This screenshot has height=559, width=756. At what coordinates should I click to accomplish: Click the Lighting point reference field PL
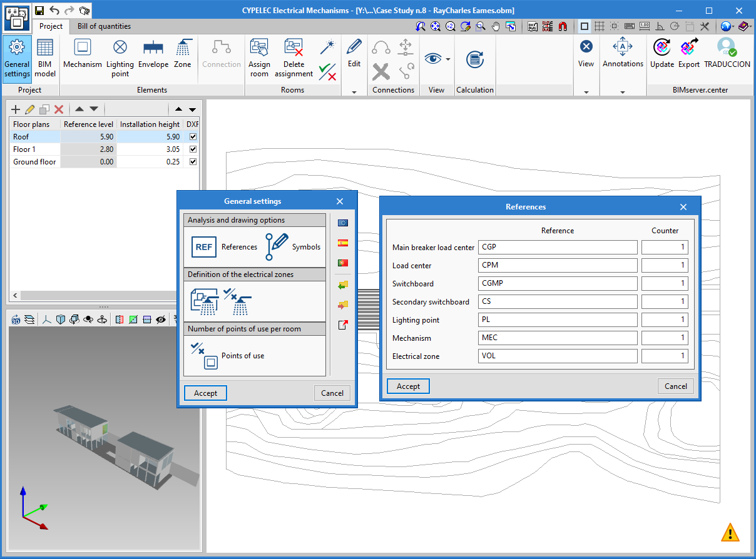558,320
